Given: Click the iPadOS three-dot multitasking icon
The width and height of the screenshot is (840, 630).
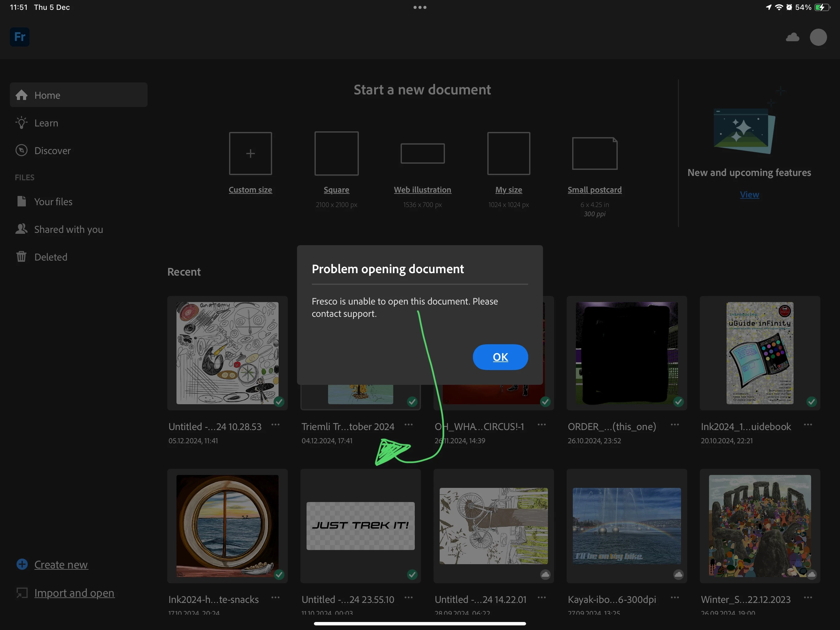Looking at the screenshot, I should (x=420, y=7).
